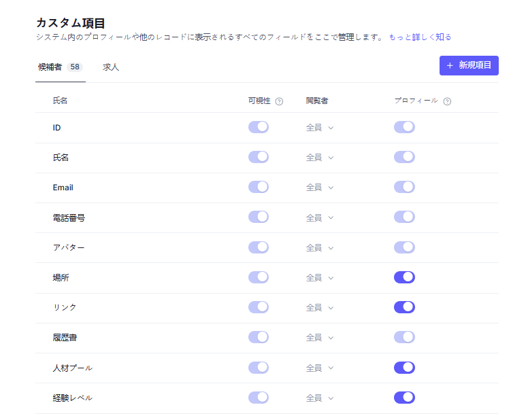Disable profile toggle for リンク
528x420 pixels.
pos(404,307)
